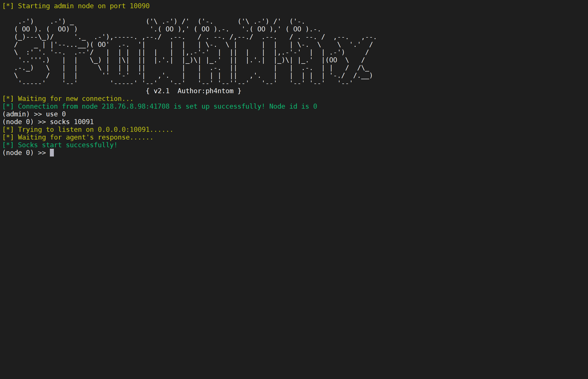Click the IP address 218.76.8.98:41708
Screen dimensions: 588x379
click(135, 106)
